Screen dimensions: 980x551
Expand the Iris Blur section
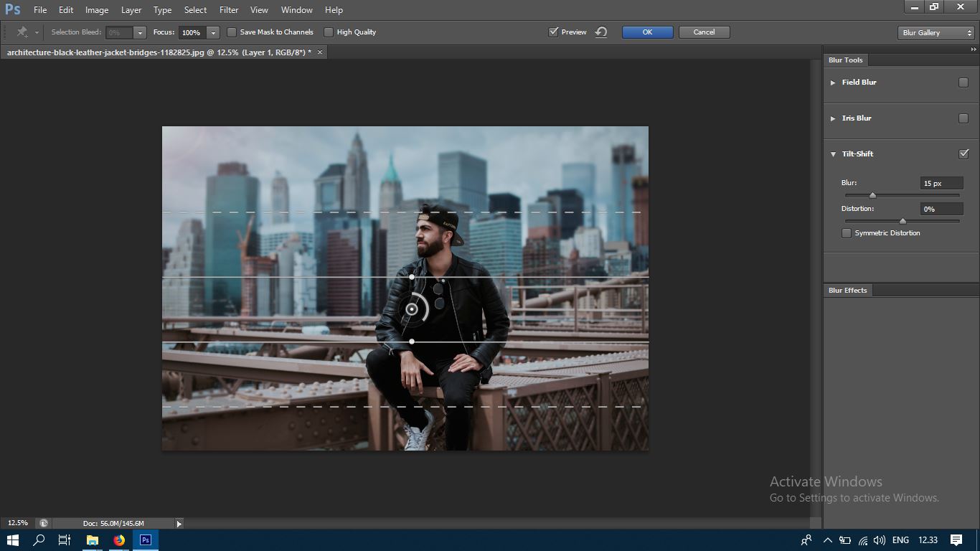click(833, 118)
